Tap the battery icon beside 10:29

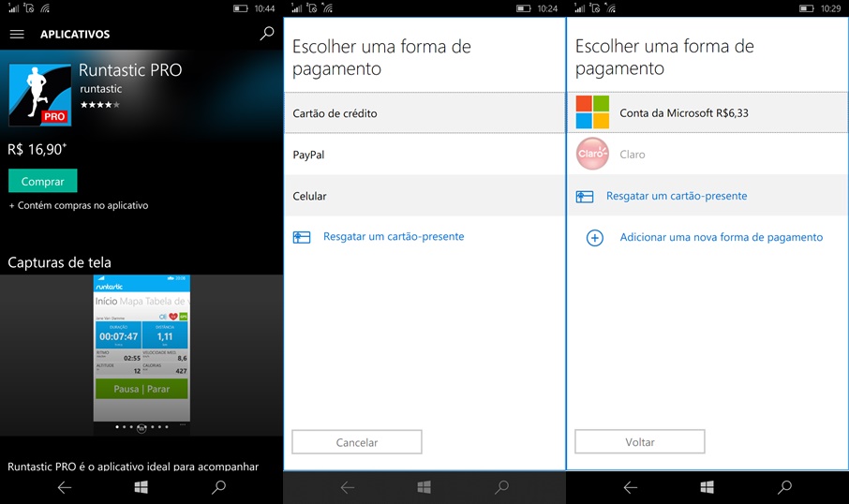click(x=807, y=8)
